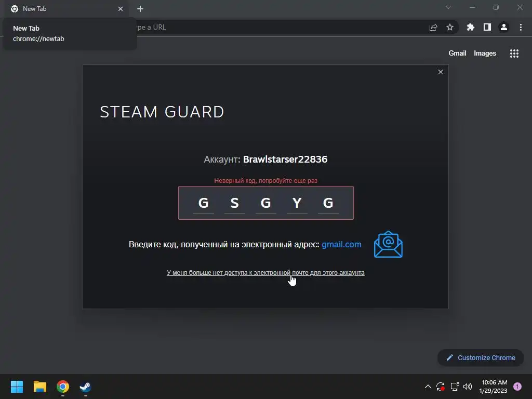Click the Steam taskbar icon
Screen dimensions: 532x399
pyautogui.click(x=86, y=387)
